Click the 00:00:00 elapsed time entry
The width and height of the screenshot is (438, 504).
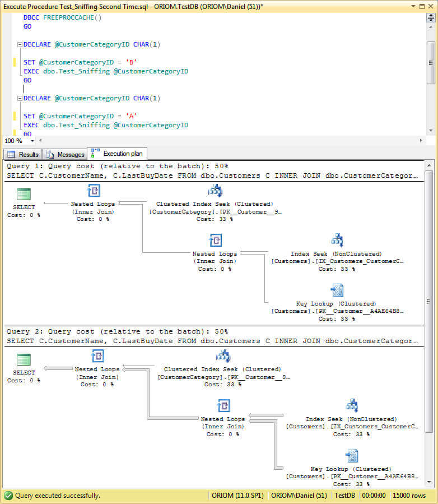pos(374,496)
